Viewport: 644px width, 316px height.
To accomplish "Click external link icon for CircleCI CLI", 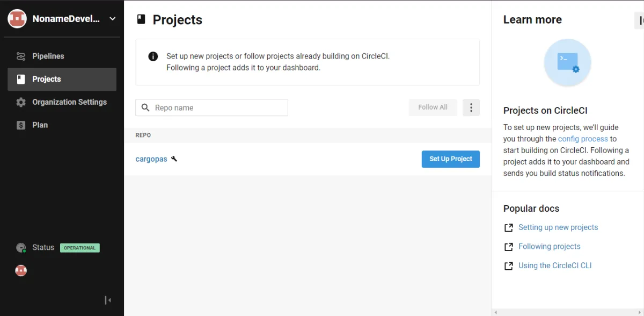I will tap(509, 266).
